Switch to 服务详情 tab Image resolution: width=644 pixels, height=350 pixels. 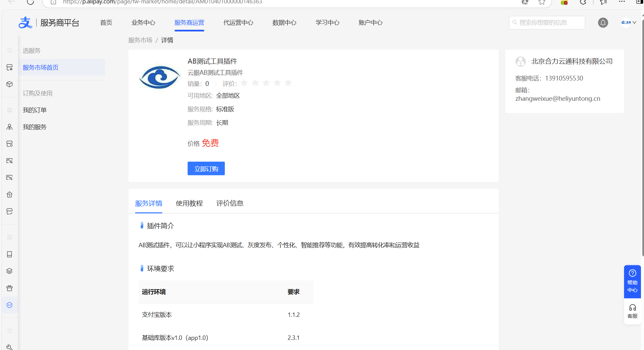tap(149, 203)
